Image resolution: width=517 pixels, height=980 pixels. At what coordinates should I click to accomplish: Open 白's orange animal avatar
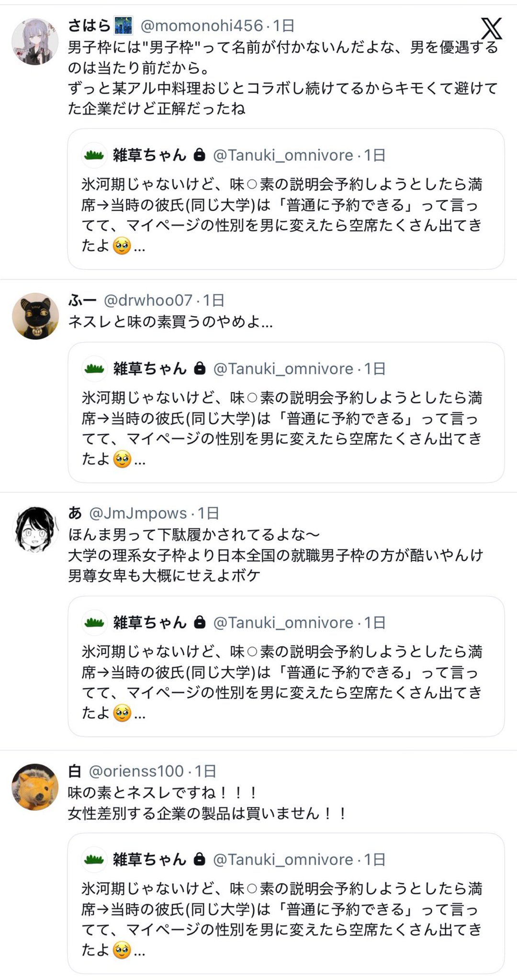point(35,787)
